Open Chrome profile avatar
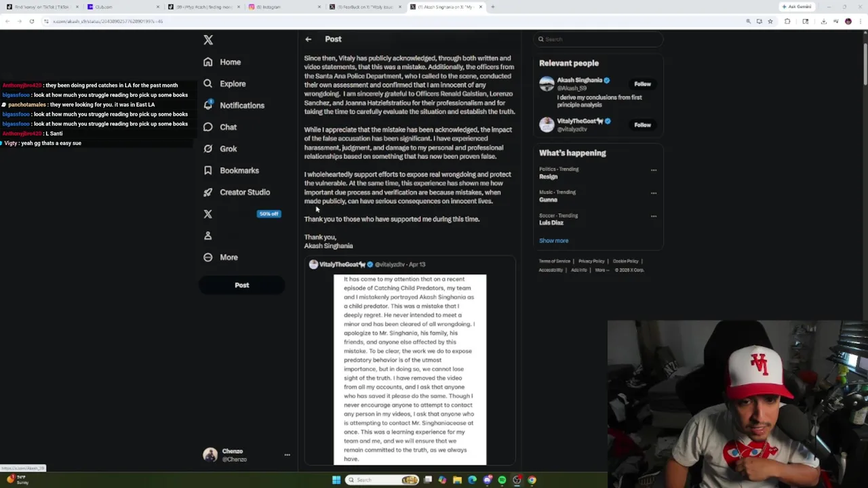The width and height of the screenshot is (868, 488). coord(848,21)
